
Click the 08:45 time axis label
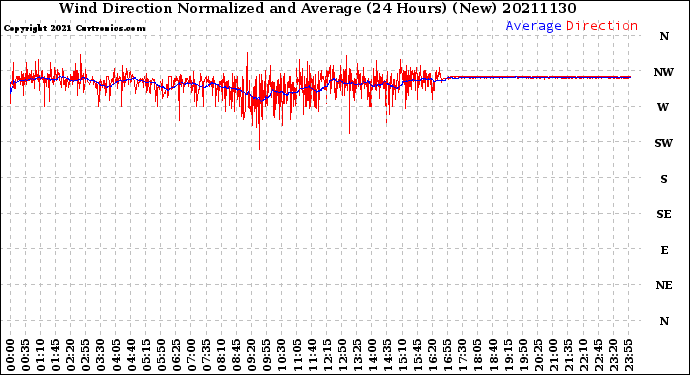coord(236,355)
